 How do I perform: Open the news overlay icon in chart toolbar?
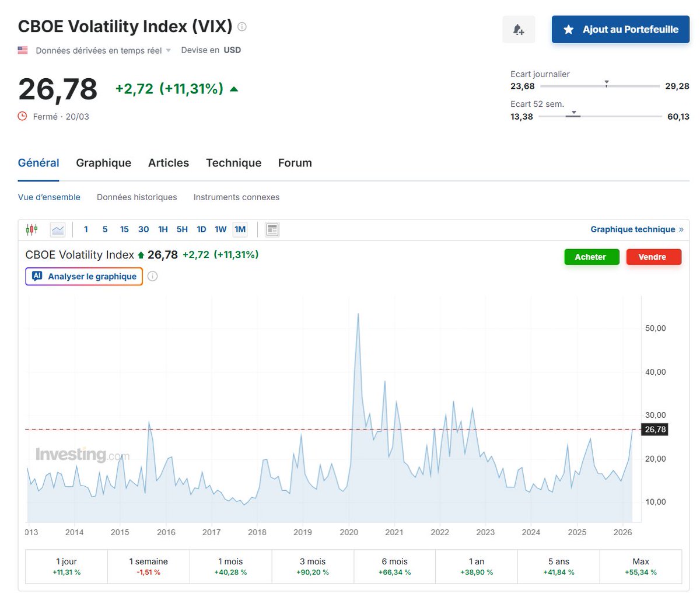tap(272, 229)
